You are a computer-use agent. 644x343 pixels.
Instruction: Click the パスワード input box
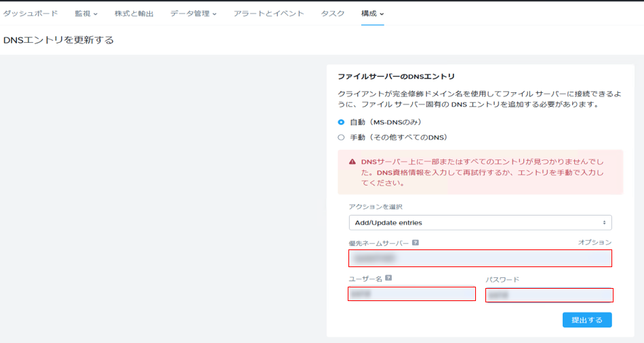[x=549, y=295]
